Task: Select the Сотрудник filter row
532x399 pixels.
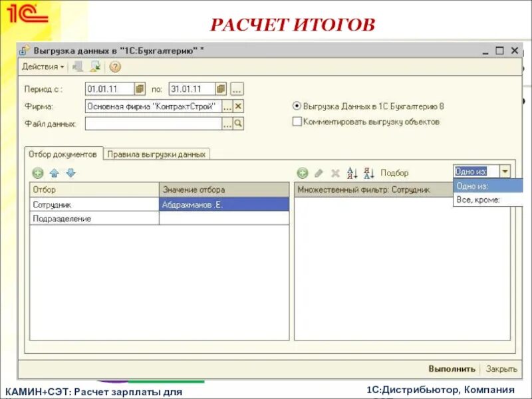Action: point(94,205)
